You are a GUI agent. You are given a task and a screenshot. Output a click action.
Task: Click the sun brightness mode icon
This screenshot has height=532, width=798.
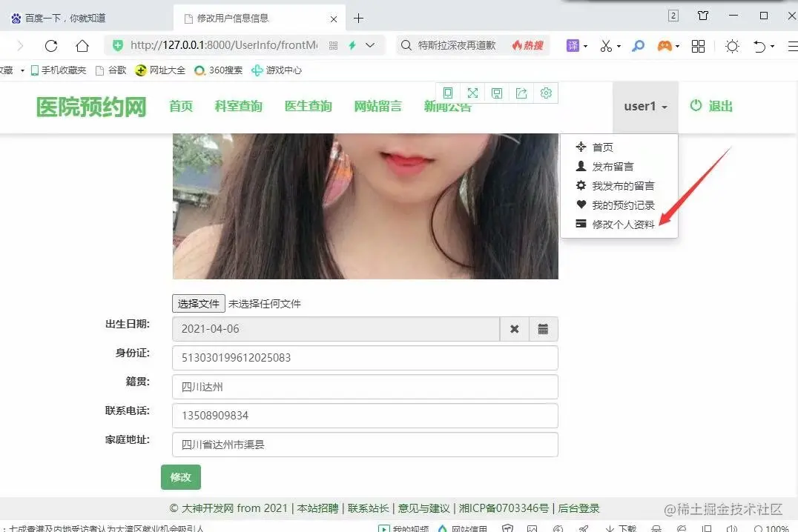732,46
